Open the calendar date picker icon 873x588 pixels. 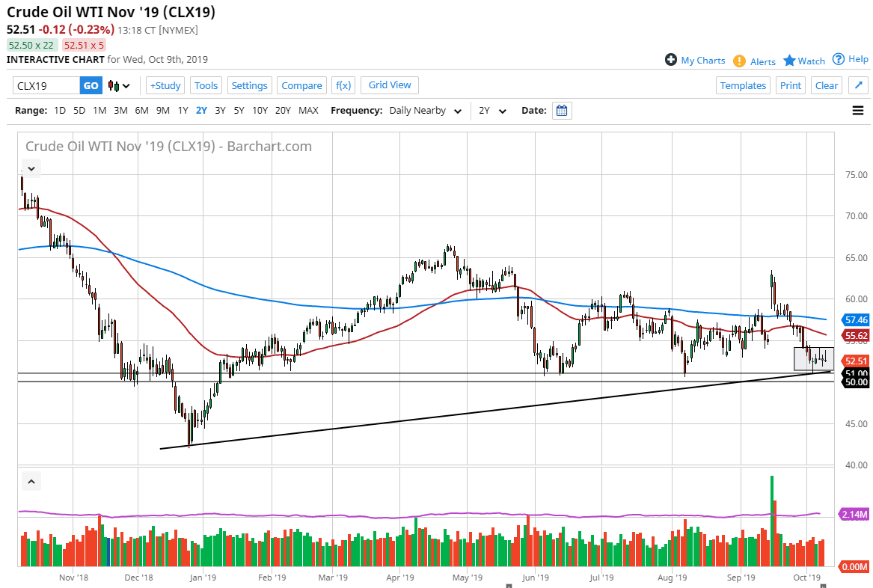(560, 110)
